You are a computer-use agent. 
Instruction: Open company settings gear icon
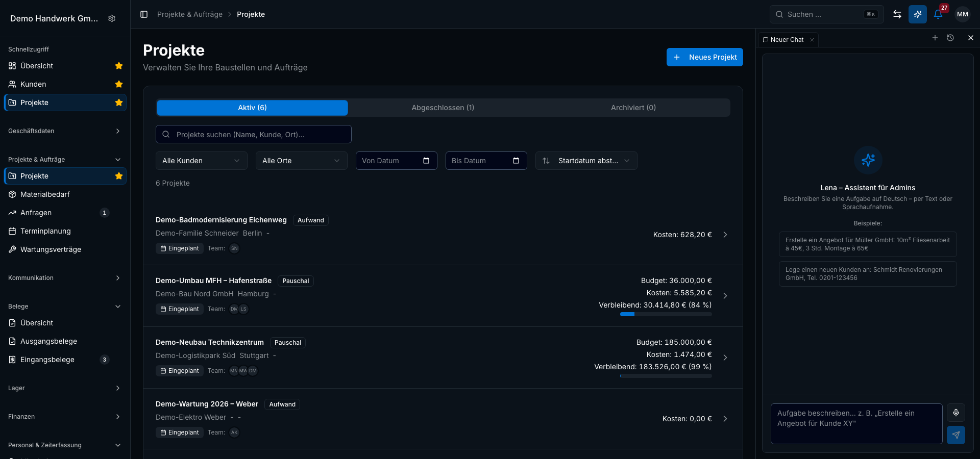(x=112, y=18)
